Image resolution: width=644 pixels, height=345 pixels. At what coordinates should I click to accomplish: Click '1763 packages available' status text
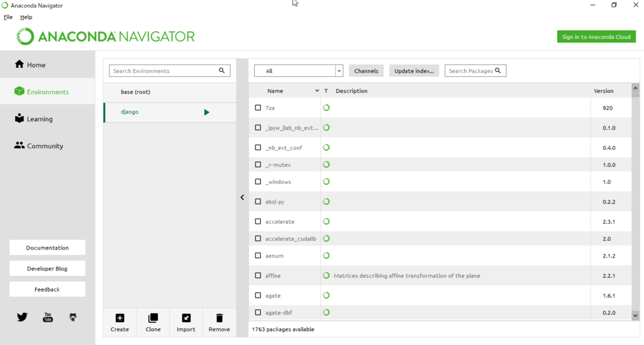[283, 329]
